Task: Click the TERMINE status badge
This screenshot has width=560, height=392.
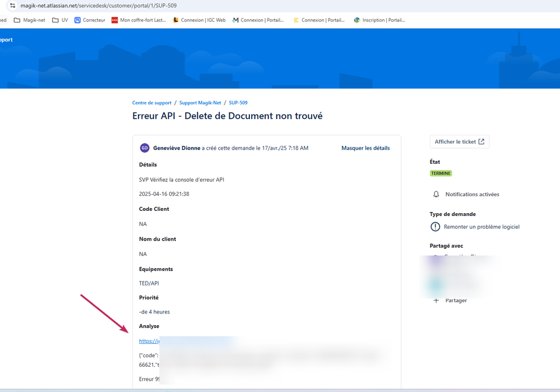Action: [x=441, y=173]
